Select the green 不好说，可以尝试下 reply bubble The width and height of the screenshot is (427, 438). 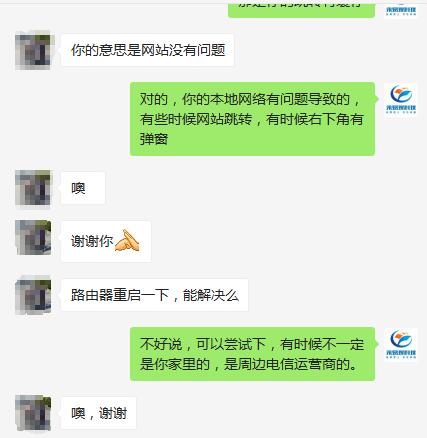[x=252, y=354]
